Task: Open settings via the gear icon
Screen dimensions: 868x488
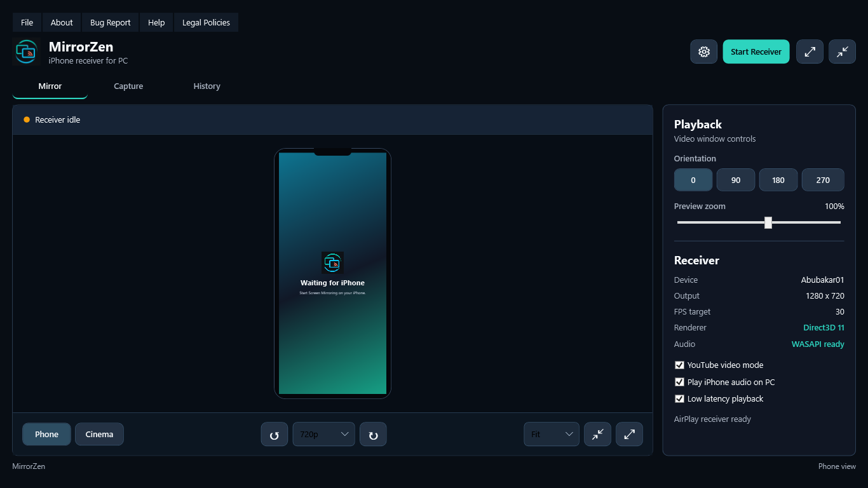Action: (x=704, y=52)
